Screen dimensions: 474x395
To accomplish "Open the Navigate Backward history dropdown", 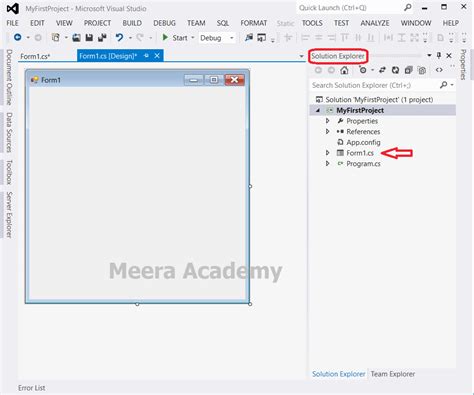I will coord(28,38).
